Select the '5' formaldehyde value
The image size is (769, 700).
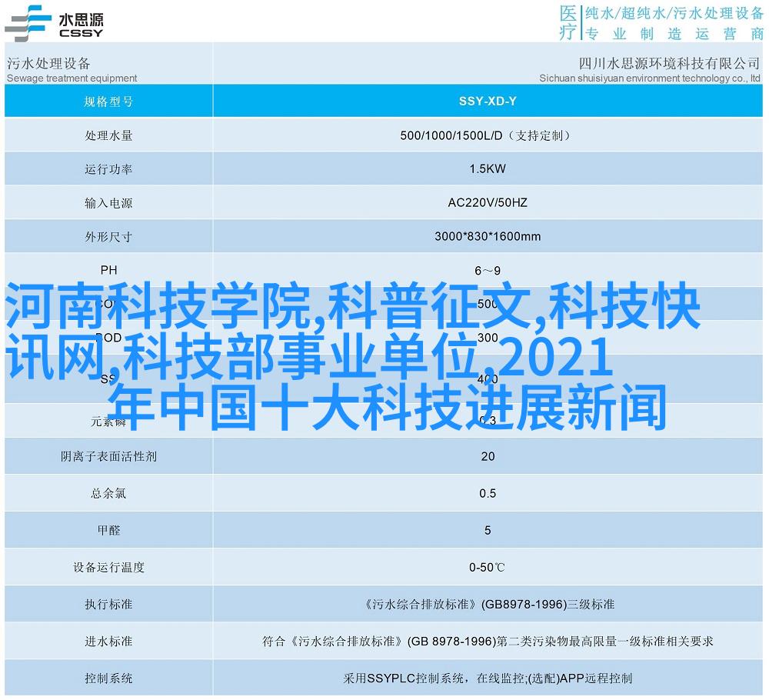[x=488, y=530]
